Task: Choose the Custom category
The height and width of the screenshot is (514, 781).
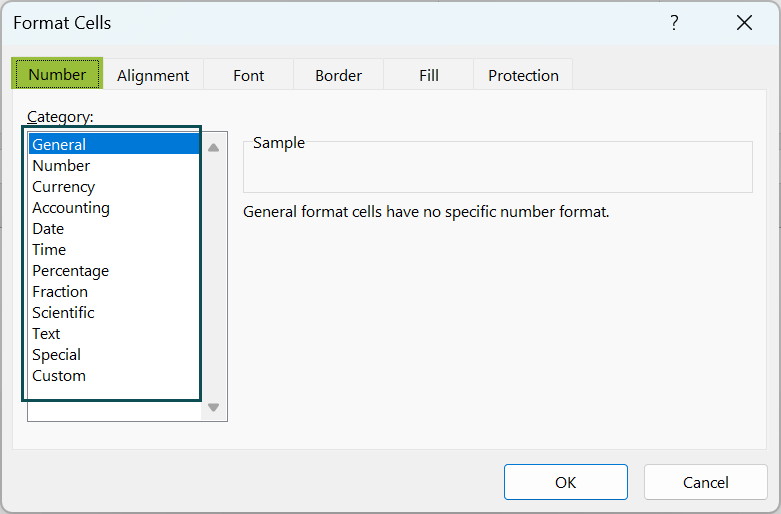Action: [x=114, y=376]
